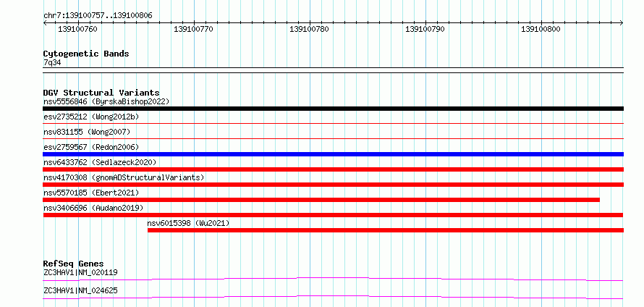644x307 pixels.
Task: Select the 7q34 cytogenetic band label
Action: pos(52,63)
